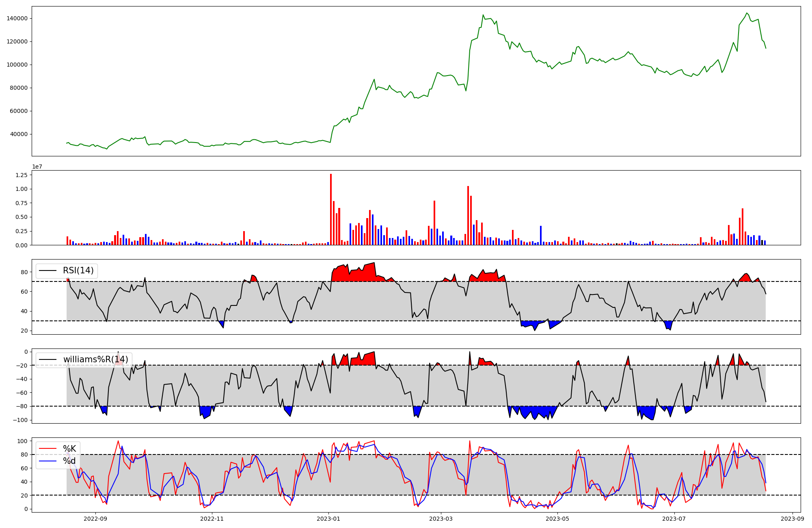Click the red %K legend line

[x=48, y=449]
